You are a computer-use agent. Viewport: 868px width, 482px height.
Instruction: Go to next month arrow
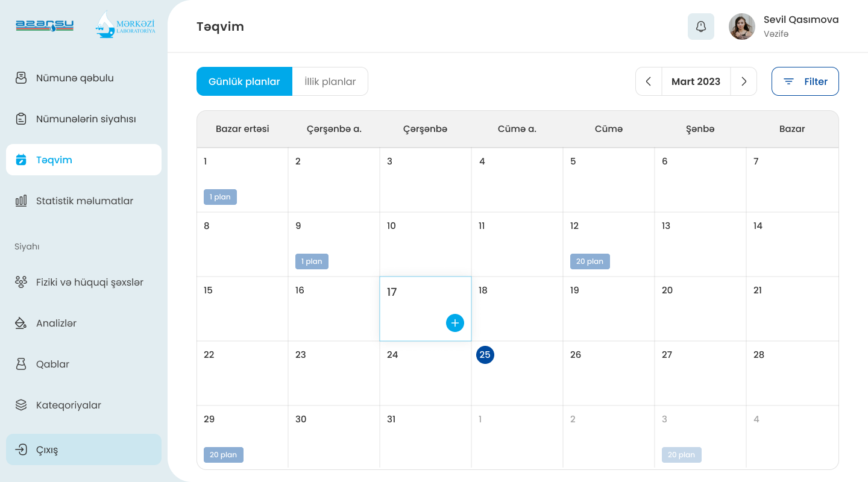click(744, 81)
